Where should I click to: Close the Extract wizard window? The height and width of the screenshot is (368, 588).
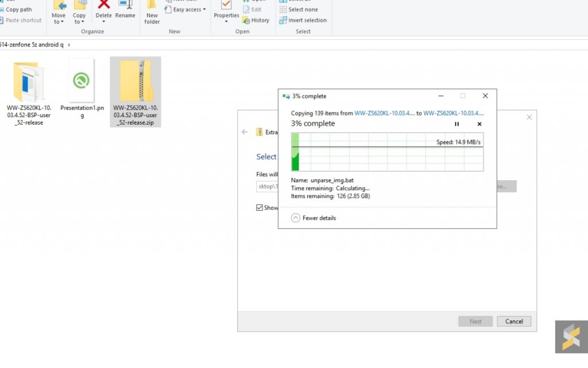pos(529,117)
